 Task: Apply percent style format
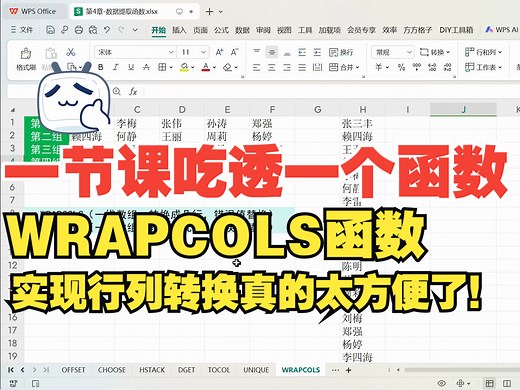pos(401,67)
